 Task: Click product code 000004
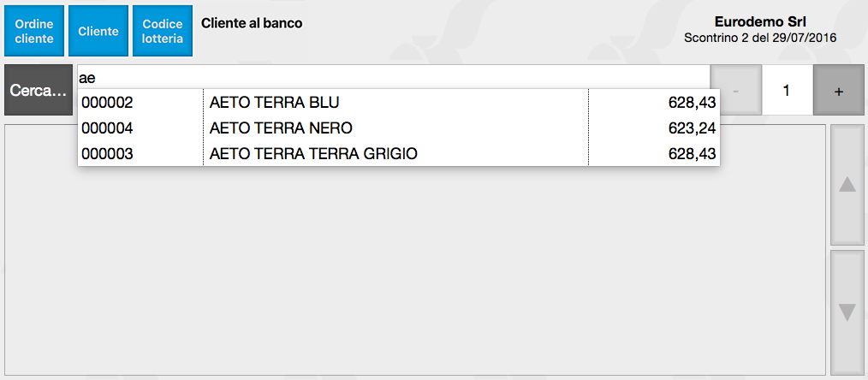tap(107, 128)
